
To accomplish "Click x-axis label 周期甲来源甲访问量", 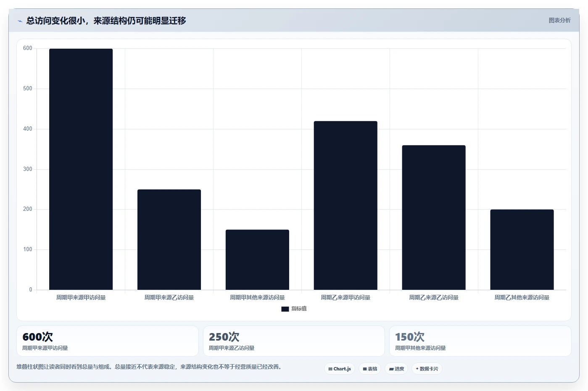I will [81, 297].
